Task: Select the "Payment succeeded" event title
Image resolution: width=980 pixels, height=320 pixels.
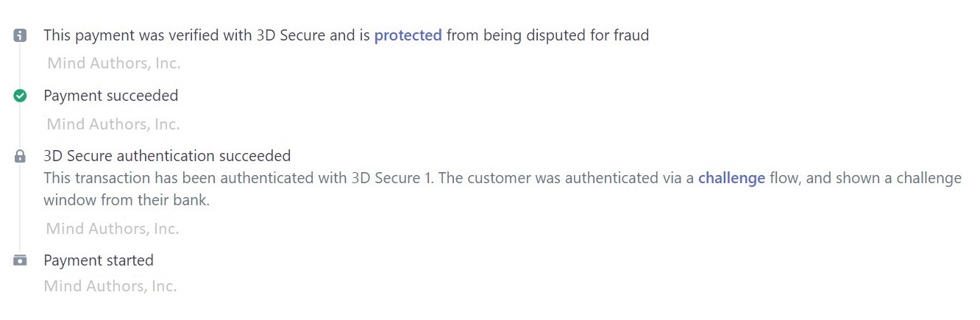Action: [x=111, y=96]
